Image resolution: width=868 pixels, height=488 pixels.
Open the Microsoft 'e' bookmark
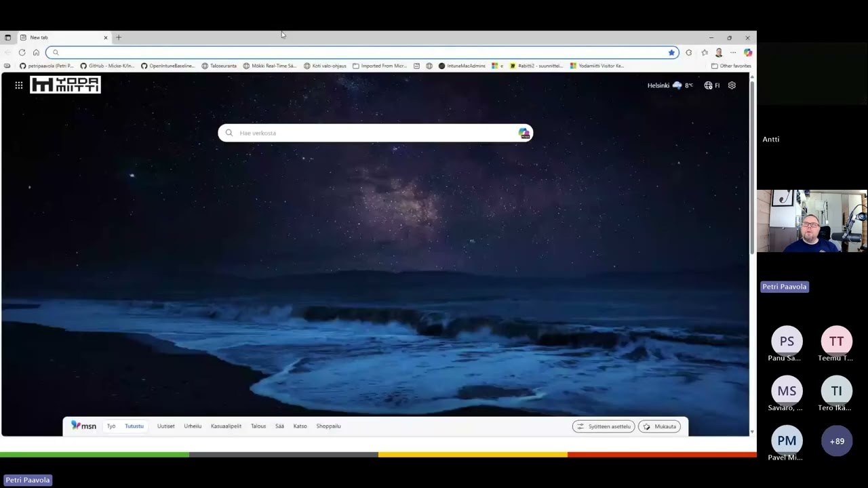coord(497,66)
